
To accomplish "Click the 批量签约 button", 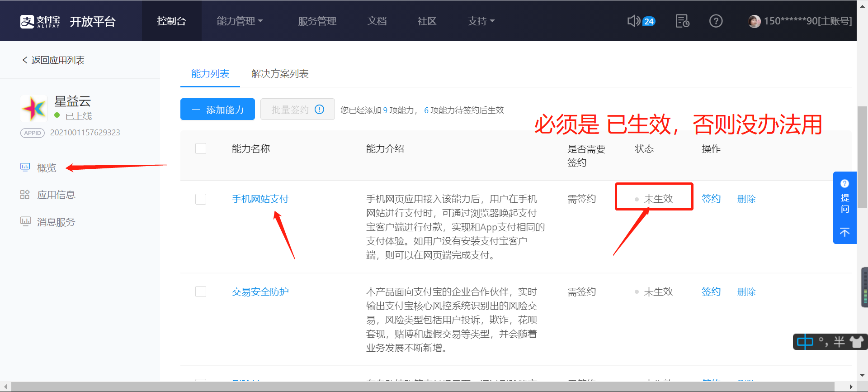I will 297,109.
